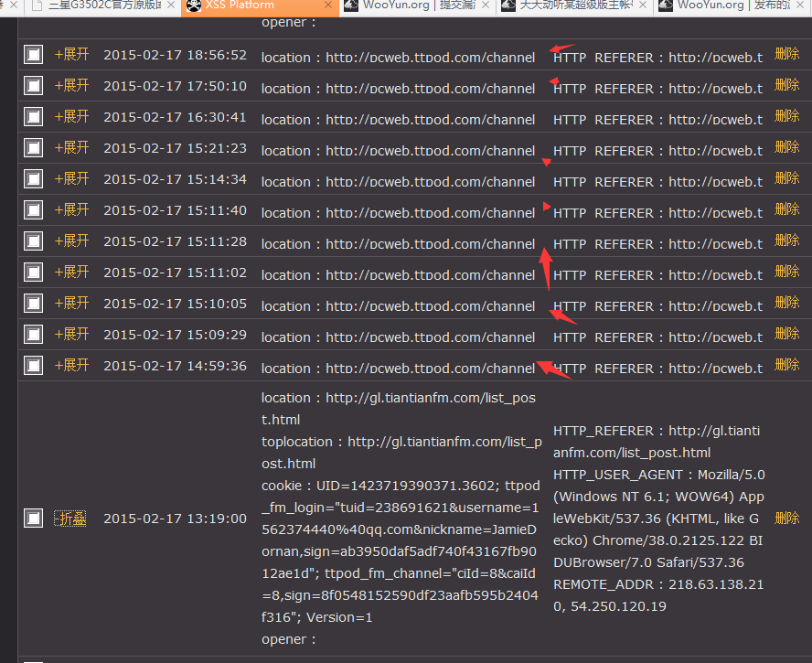Open the WooYun.org 提交漏洞 tab
The image size is (812, 663).
(x=417, y=6)
